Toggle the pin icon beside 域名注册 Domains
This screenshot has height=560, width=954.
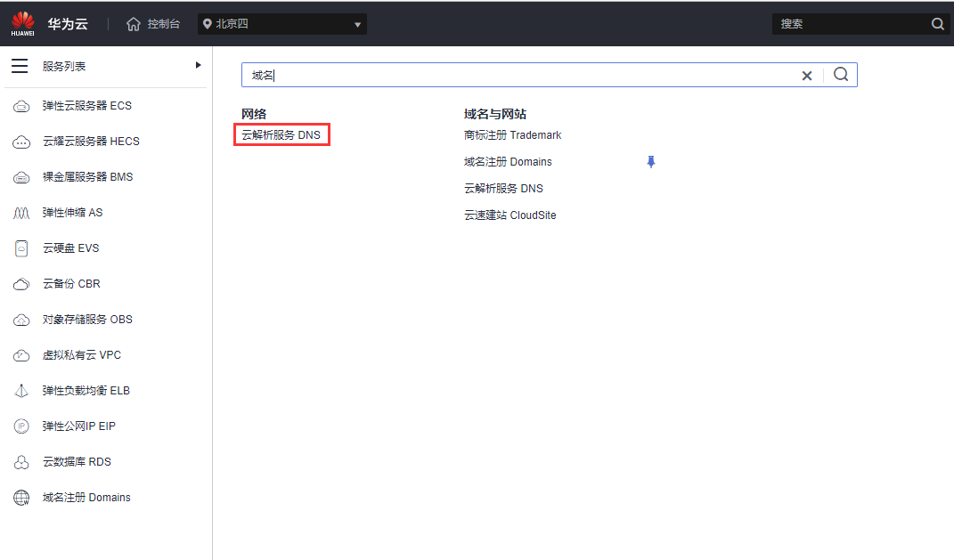(x=651, y=162)
